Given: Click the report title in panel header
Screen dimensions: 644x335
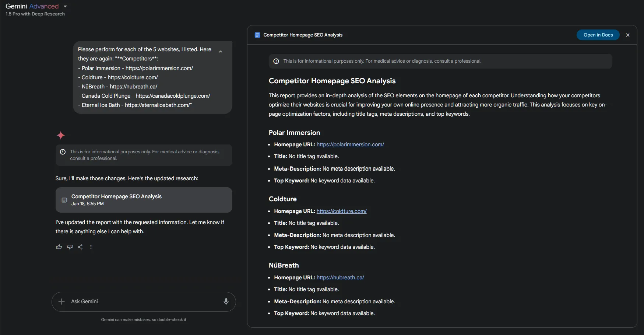Looking at the screenshot, I should (x=303, y=35).
